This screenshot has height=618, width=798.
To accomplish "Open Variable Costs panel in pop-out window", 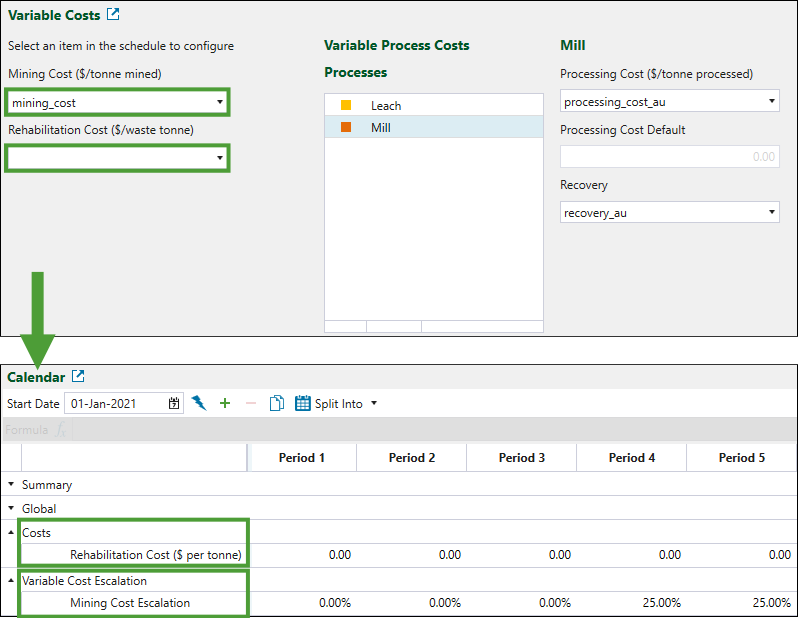I will [x=113, y=15].
